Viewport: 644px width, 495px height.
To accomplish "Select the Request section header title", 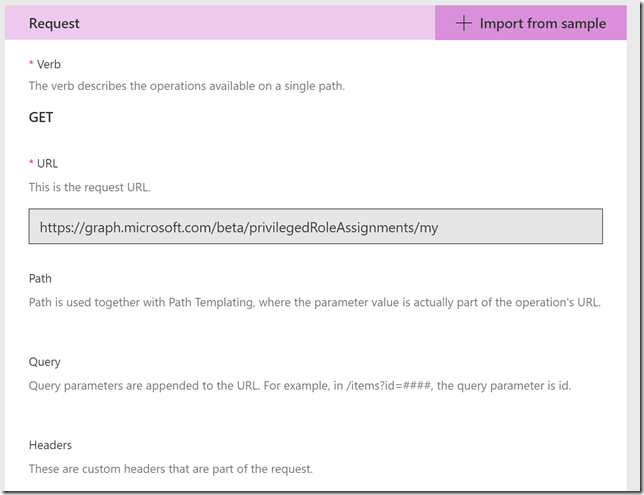I will pyautogui.click(x=54, y=23).
